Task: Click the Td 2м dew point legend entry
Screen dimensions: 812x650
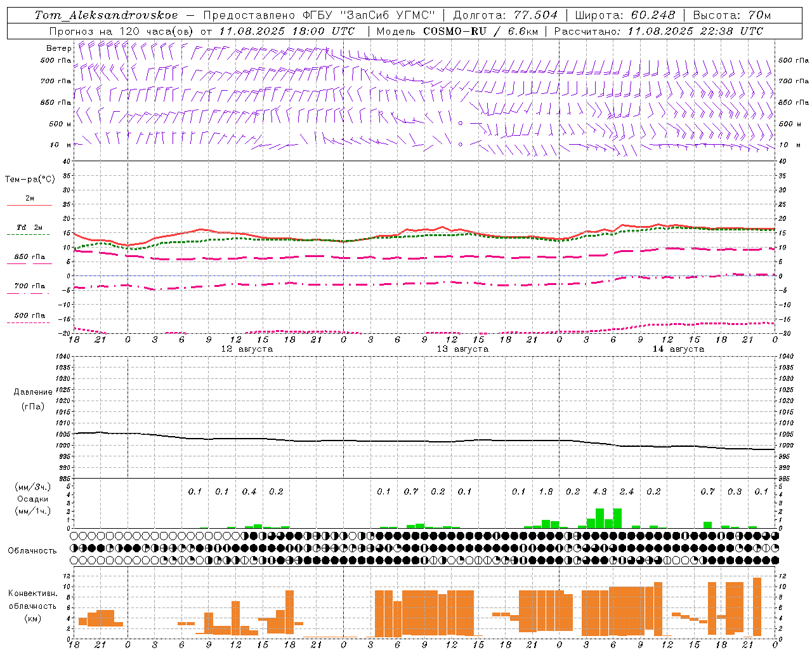Action: point(30,227)
